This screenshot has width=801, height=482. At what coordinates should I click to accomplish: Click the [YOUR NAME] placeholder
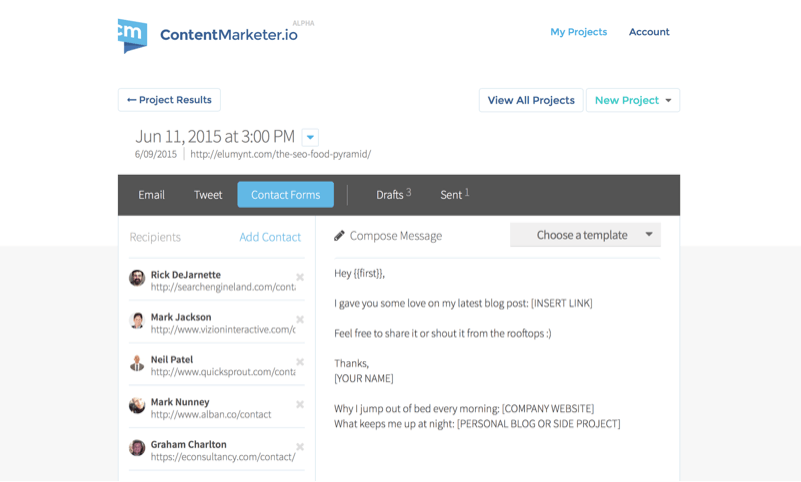pyautogui.click(x=364, y=378)
